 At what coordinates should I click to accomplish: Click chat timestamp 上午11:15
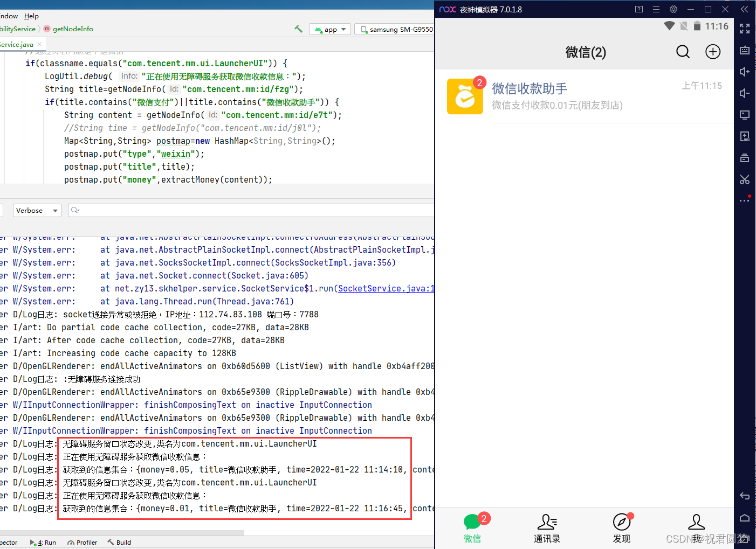(702, 86)
